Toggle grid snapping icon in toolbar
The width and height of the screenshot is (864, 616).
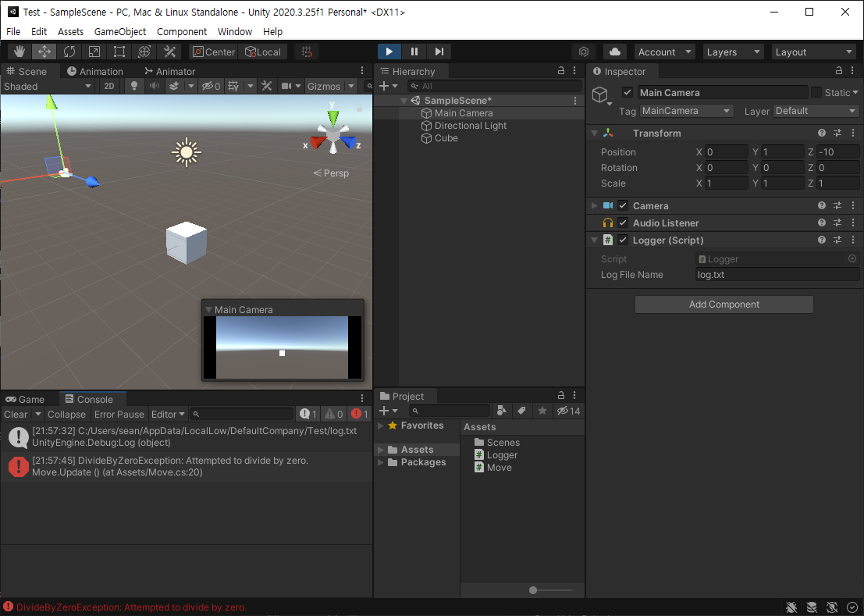pos(307,52)
